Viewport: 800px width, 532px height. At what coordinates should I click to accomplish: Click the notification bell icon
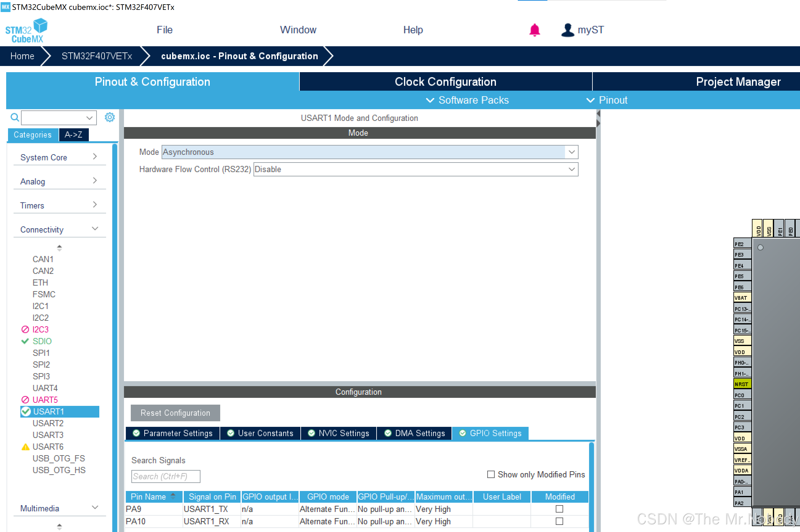click(x=534, y=30)
